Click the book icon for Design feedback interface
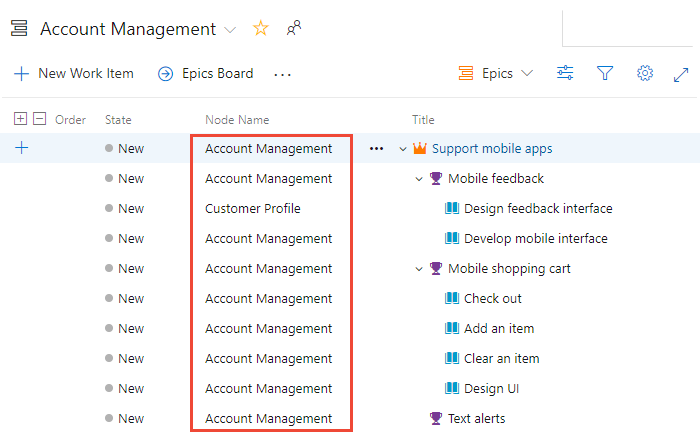This screenshot has height=437, width=700. coord(452,208)
